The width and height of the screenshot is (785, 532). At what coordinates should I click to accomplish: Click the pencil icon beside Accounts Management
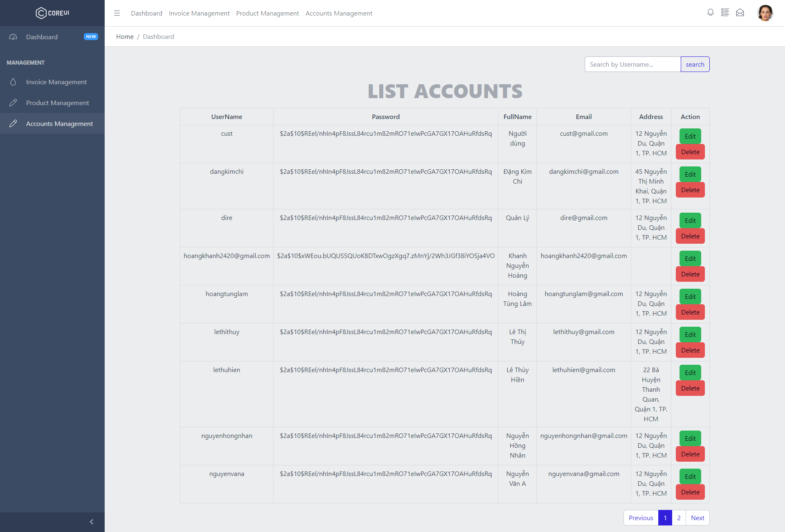(x=13, y=123)
